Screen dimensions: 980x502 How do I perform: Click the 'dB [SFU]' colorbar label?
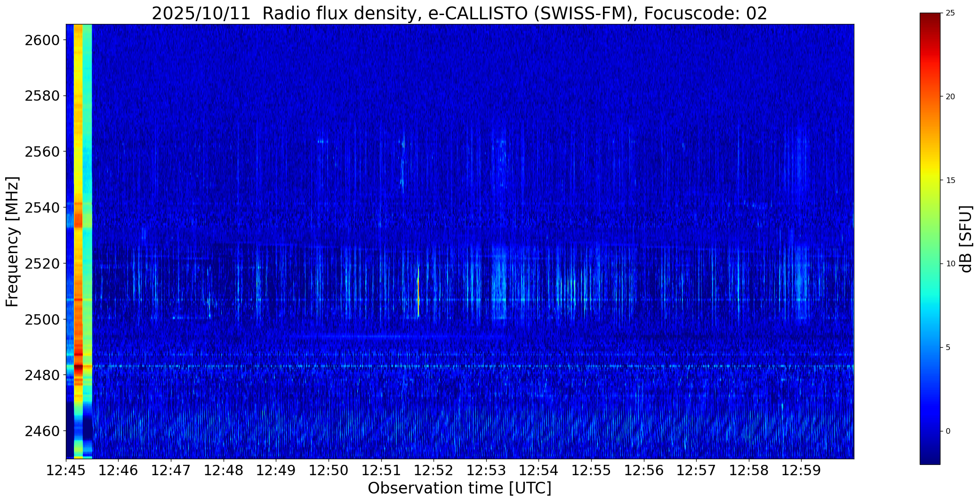click(x=966, y=239)
